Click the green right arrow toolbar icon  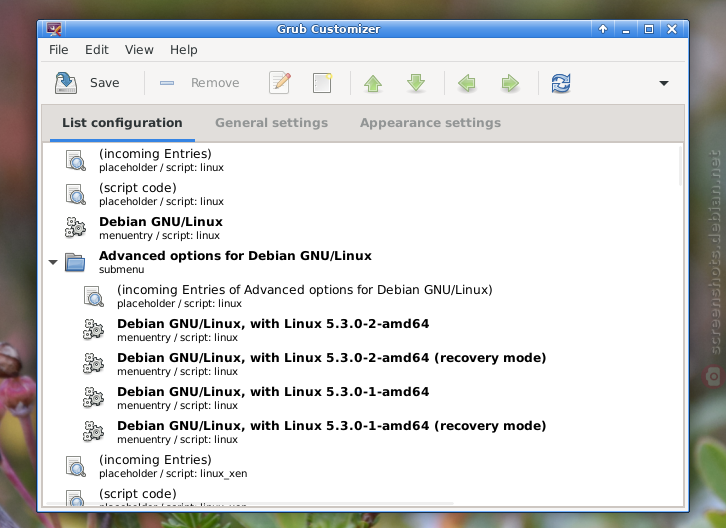(510, 83)
